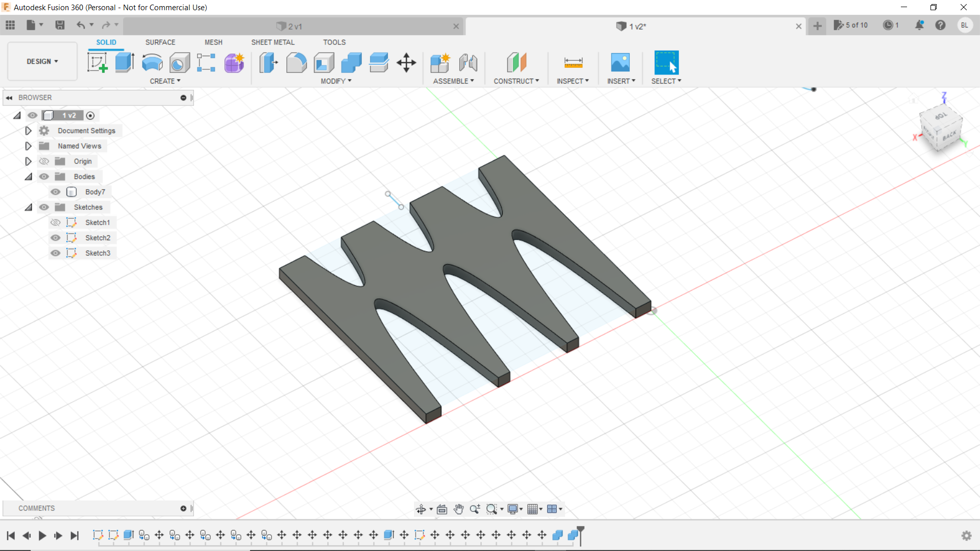Collapse the Bodies folder
This screenshot has height=551, width=980.
click(28, 177)
